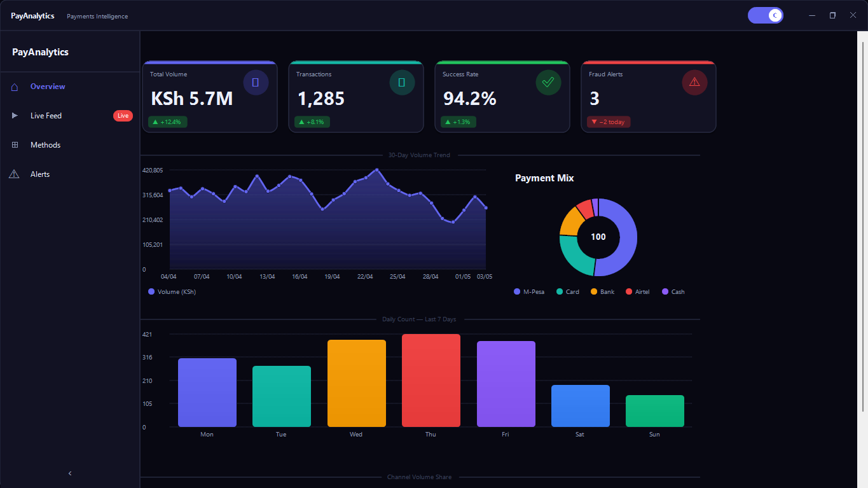Click the +1.3% change badge

click(x=458, y=122)
